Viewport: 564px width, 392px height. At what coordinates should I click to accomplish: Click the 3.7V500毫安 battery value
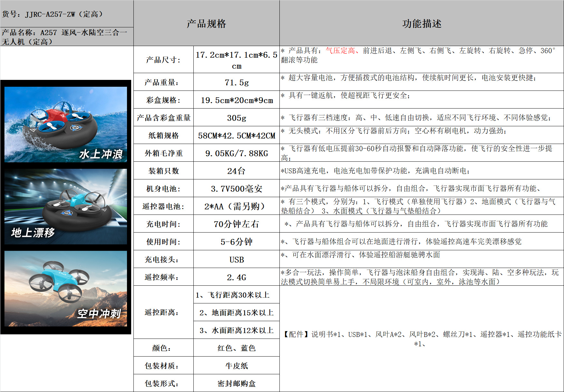pyautogui.click(x=237, y=188)
